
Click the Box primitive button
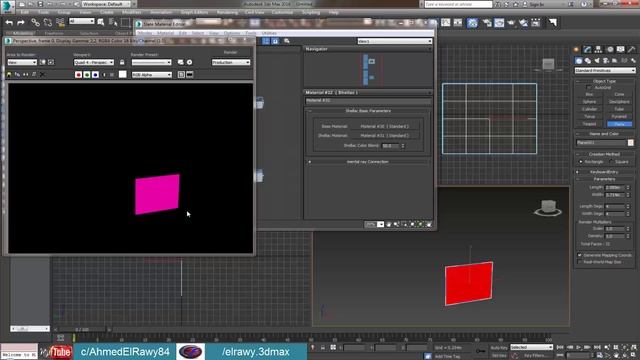[x=589, y=94]
